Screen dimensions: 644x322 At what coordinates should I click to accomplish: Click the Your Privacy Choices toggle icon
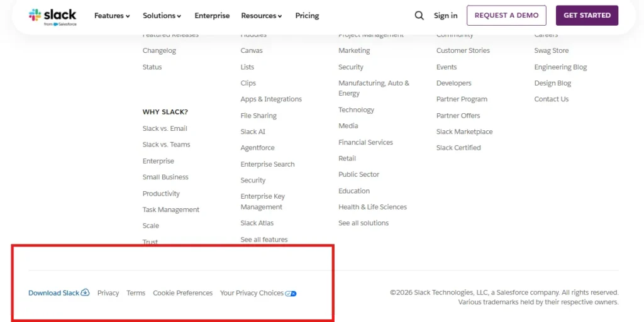(291, 293)
